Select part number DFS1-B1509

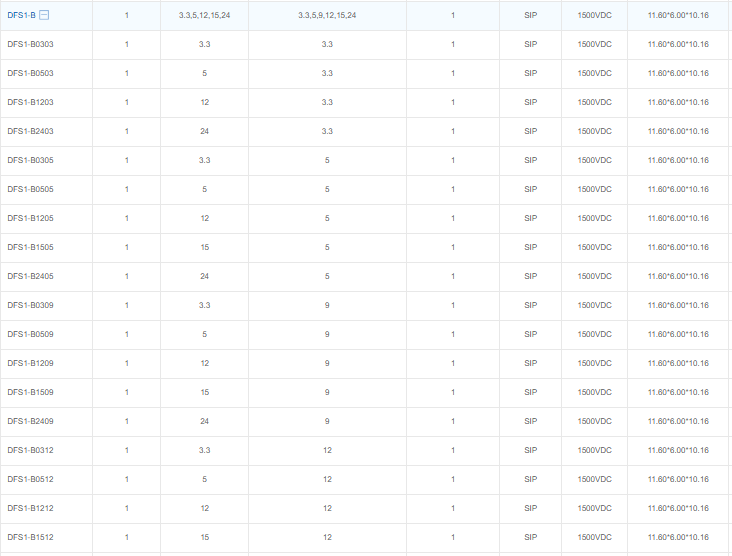click(30, 392)
